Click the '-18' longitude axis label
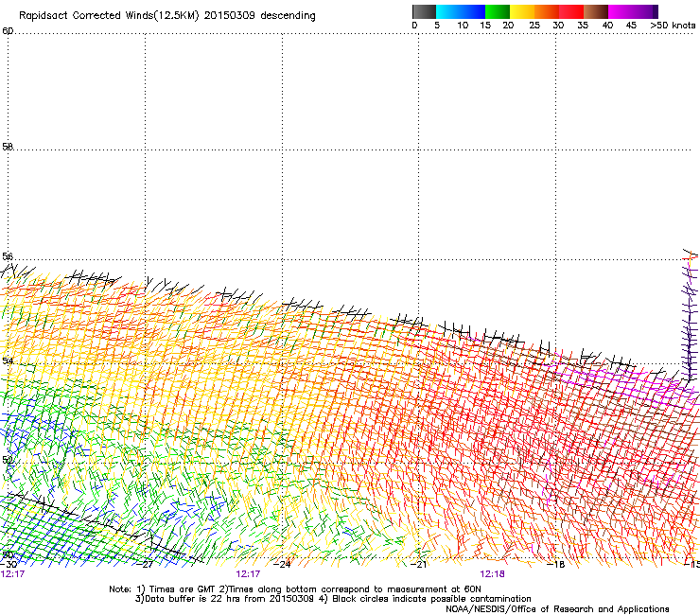700x615 pixels. (x=556, y=565)
